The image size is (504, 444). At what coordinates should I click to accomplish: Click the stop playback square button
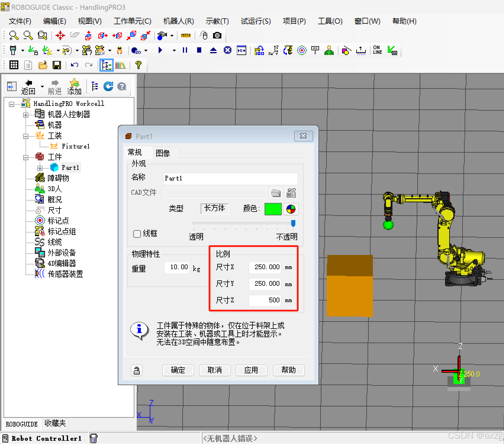[x=199, y=50]
